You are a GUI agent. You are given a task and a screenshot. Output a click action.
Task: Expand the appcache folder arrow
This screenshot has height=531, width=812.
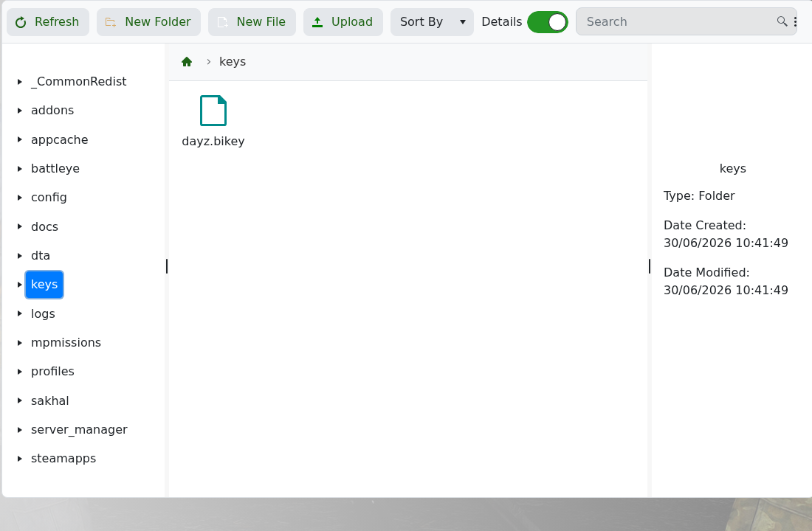[20, 139]
